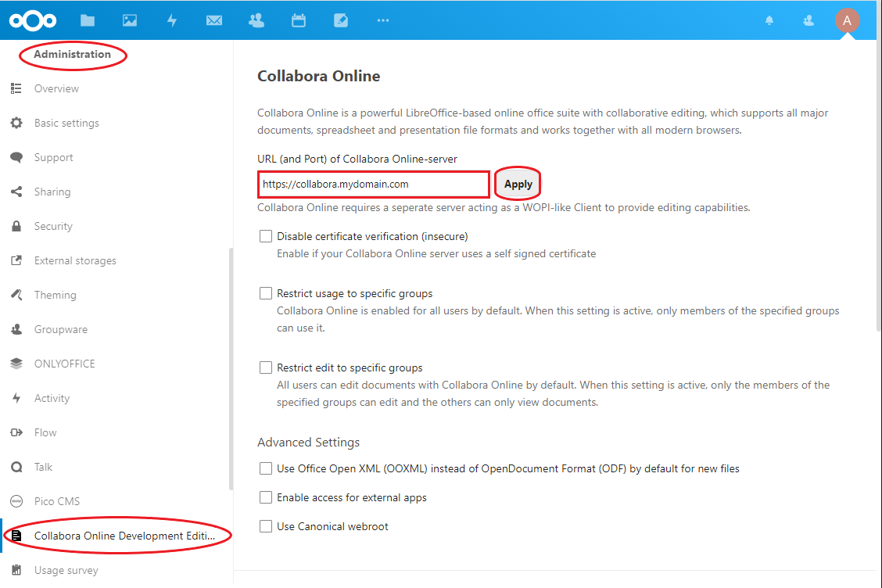Click the Sharing icon in sidebar

16,192
